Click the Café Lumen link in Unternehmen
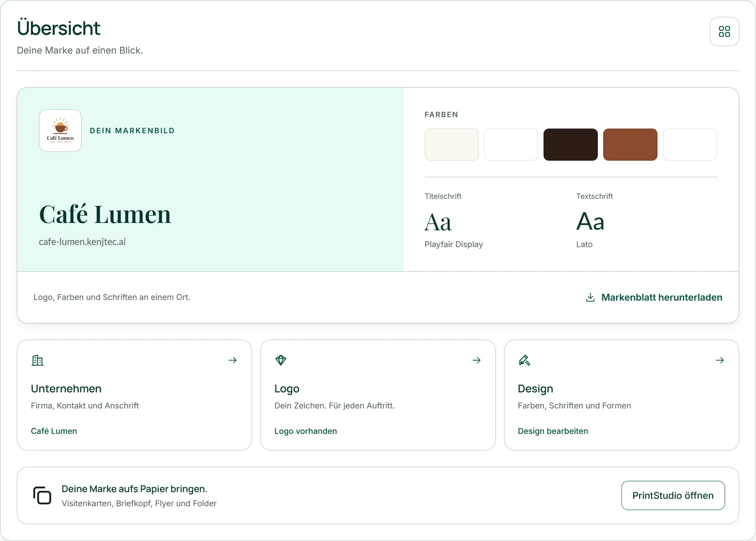The height and width of the screenshot is (541, 756). tap(54, 431)
